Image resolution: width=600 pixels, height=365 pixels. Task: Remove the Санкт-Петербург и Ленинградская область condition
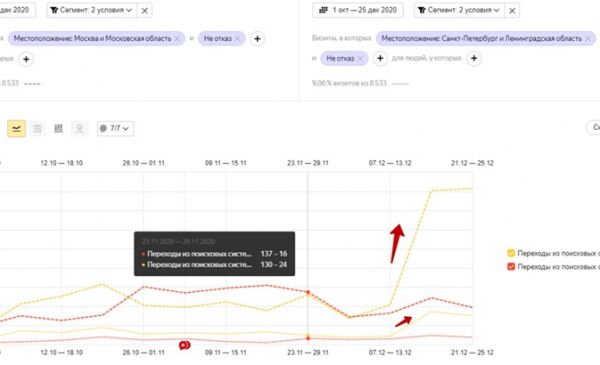tap(589, 39)
